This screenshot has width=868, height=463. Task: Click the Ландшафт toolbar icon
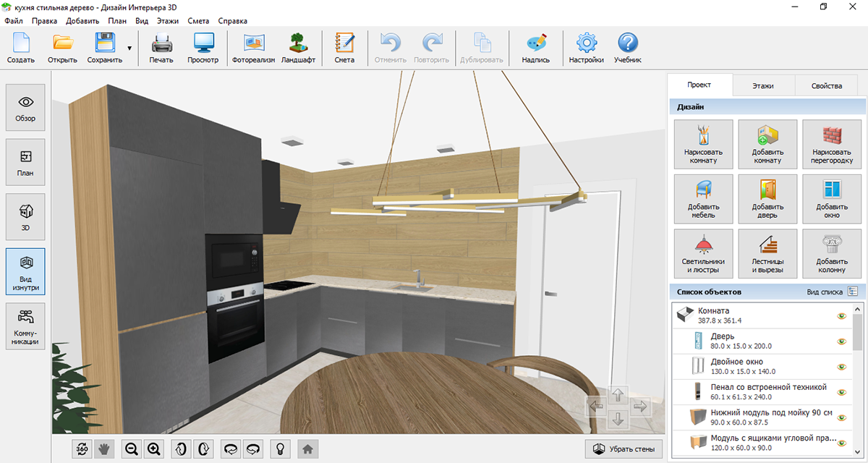(x=298, y=48)
